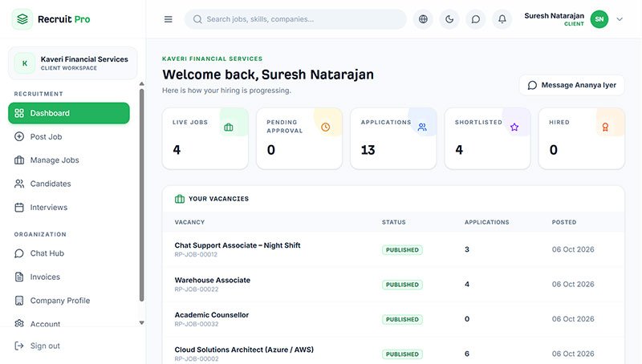Click sidebar scroll up arrow
The image size is (642, 364).
[142, 84]
